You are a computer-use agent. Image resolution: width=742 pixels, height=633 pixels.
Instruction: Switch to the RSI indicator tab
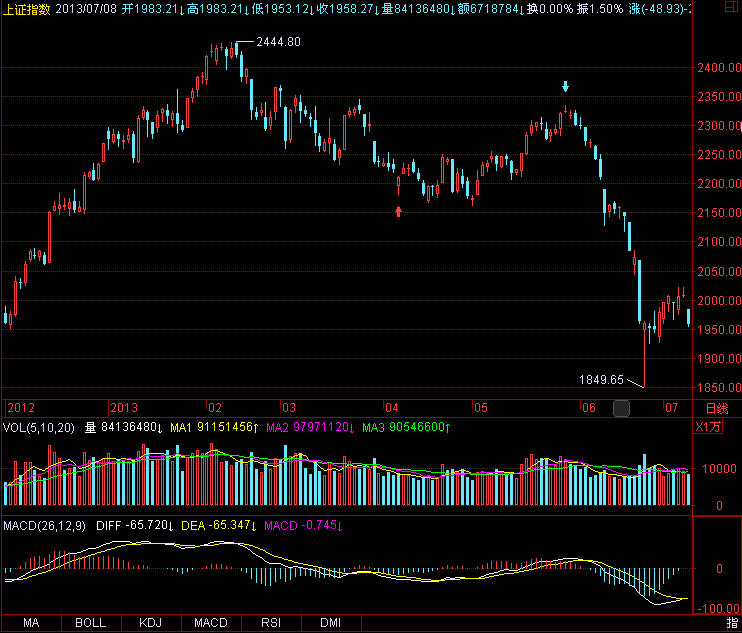[x=271, y=623]
